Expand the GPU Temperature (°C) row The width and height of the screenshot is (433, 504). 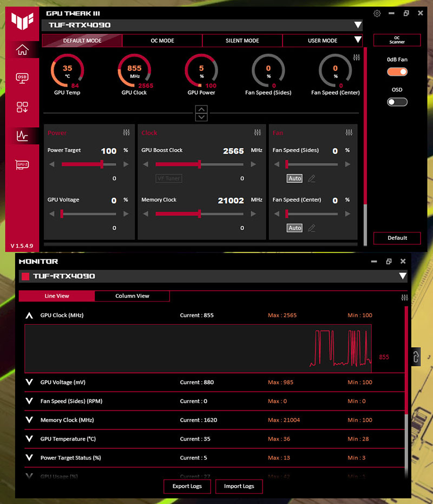tap(29, 438)
